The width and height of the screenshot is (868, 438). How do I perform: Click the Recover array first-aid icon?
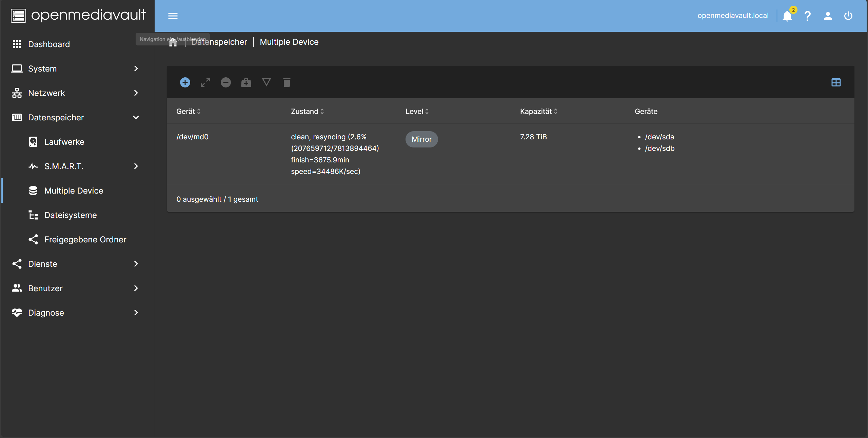pyautogui.click(x=246, y=82)
